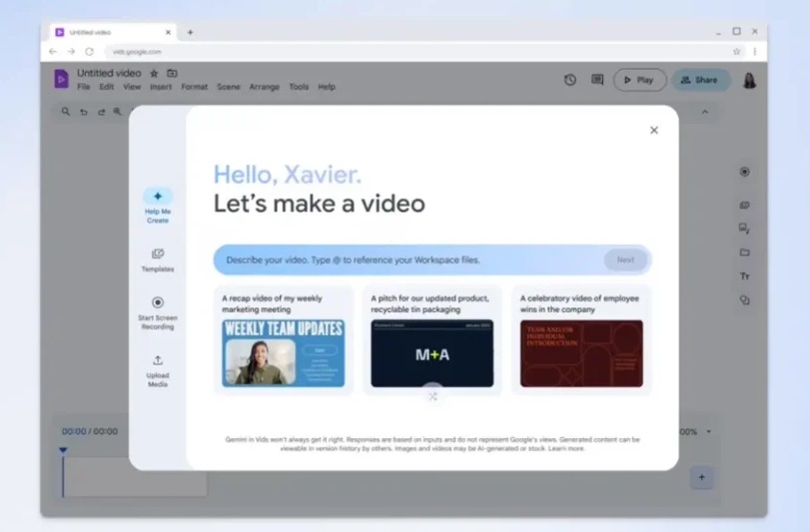This screenshot has width=810, height=532.
Task: Choose Upload Media in the dialog
Action: 157,360
